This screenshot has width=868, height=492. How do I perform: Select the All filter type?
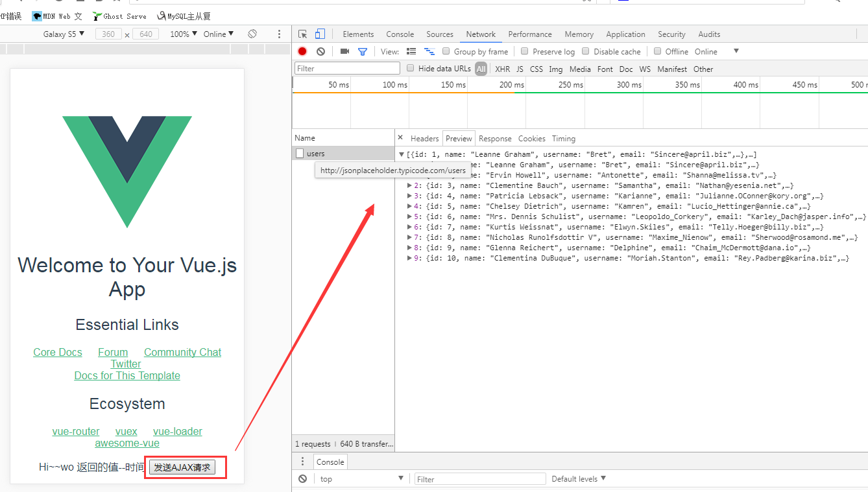click(x=481, y=69)
